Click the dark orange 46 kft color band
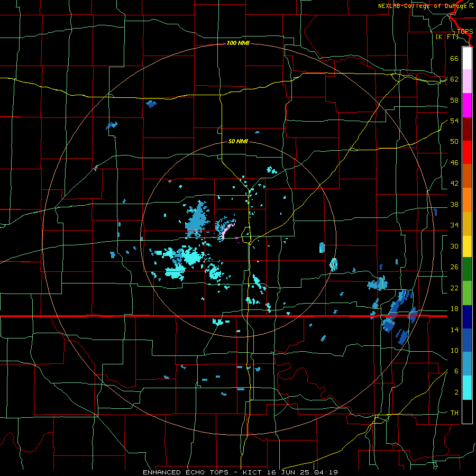476x476 pixels. [x=467, y=176]
